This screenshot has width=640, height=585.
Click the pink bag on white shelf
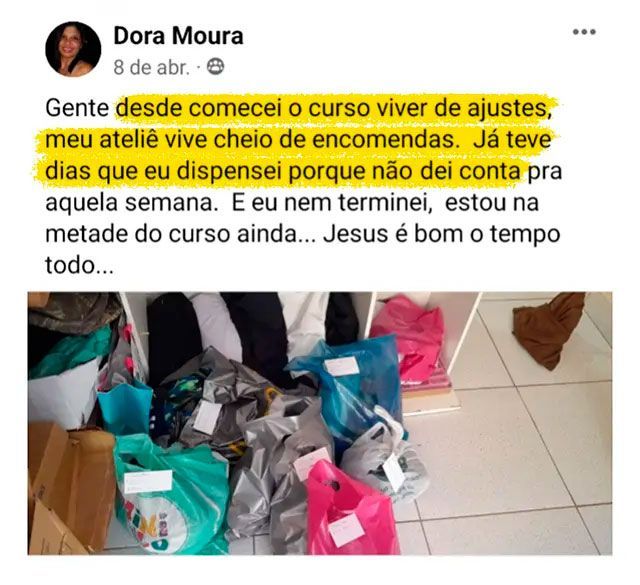click(x=409, y=339)
